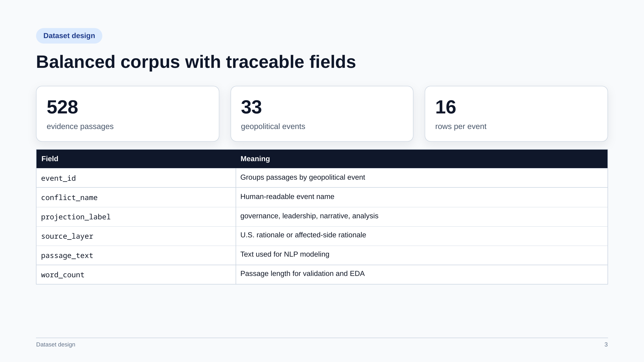Select the source_layer field cell
This screenshot has width=644, height=362.
pos(136,236)
